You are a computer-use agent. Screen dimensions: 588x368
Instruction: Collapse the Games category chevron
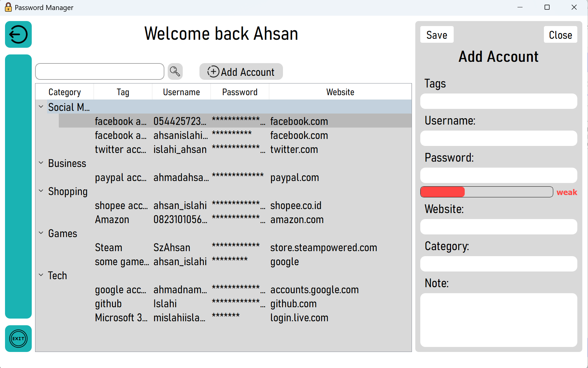click(41, 233)
